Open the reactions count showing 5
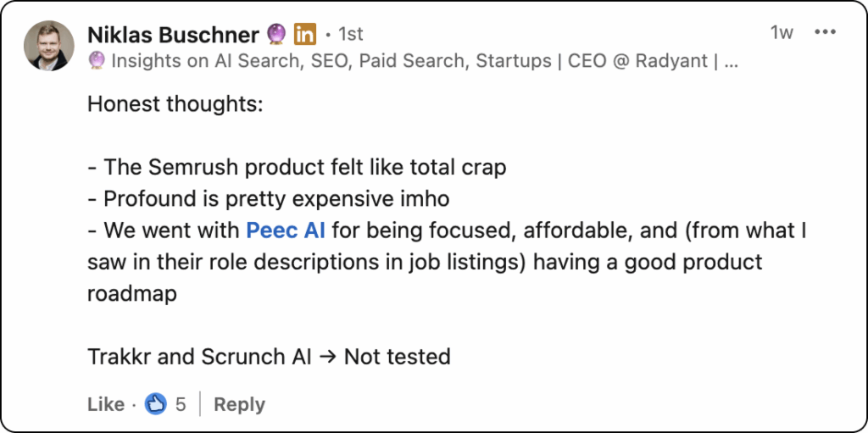This screenshot has height=433, width=868. pyautogui.click(x=181, y=404)
